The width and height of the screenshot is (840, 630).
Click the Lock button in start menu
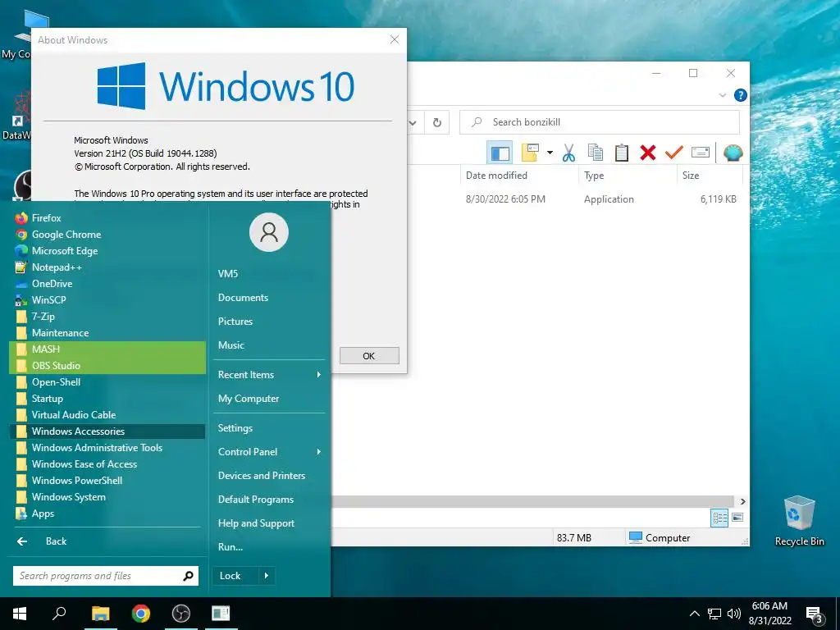(x=235, y=576)
